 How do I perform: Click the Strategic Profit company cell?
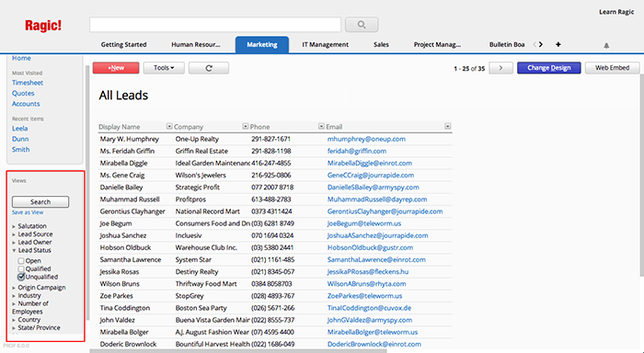click(x=198, y=188)
